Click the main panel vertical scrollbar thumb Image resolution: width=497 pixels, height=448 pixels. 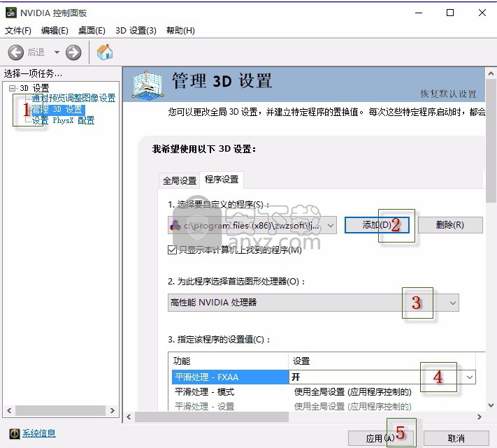[x=491, y=141]
